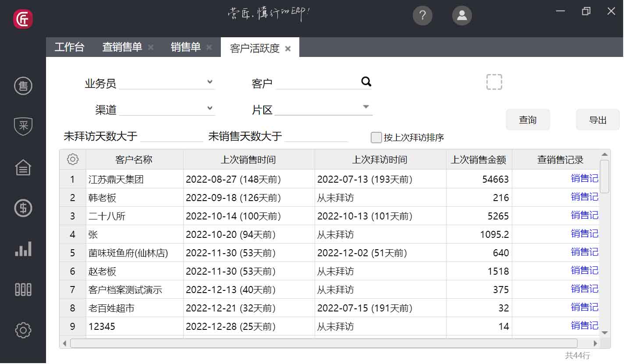624x364 pixels.
Task: Expand the 业务员 dropdown
Action: 210,81
